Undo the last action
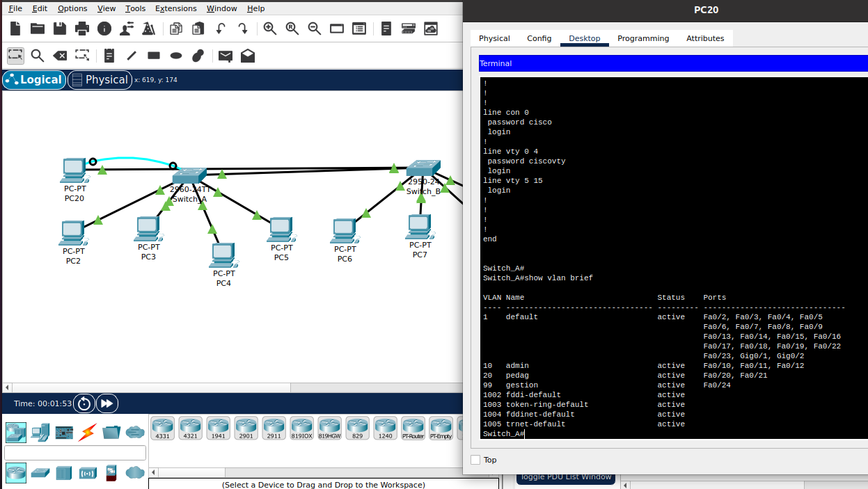 pyautogui.click(x=221, y=29)
